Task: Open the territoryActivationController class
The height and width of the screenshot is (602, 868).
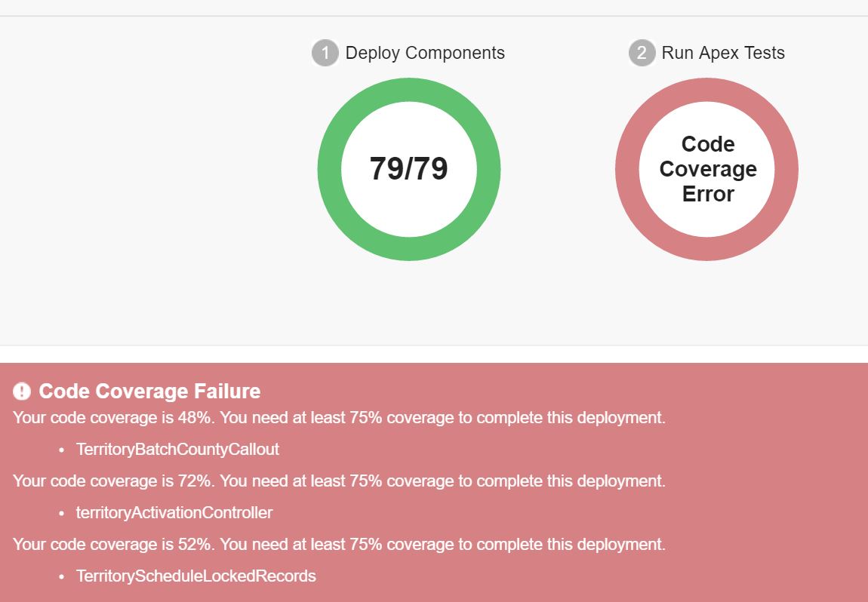Action: click(x=174, y=513)
